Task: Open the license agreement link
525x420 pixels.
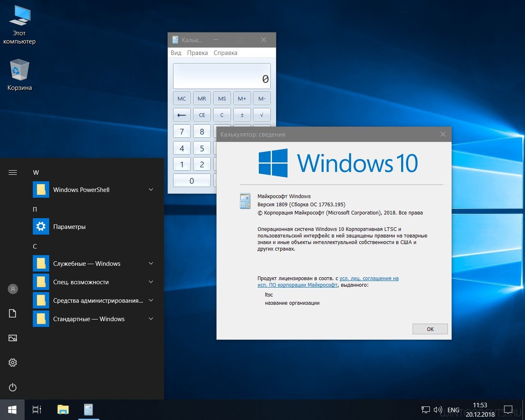Action: click(369, 278)
